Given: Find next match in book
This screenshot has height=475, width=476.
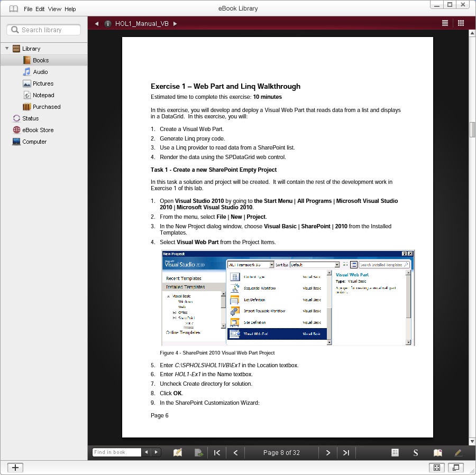Looking at the screenshot, I should click(156, 452).
